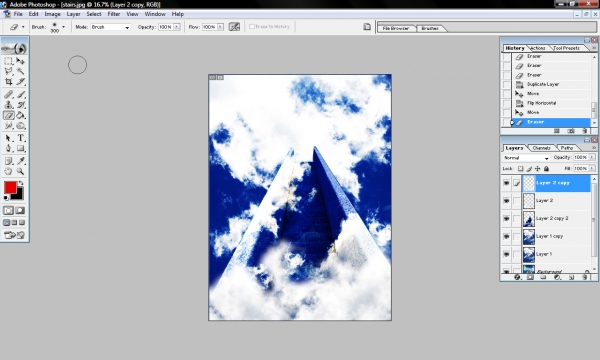This screenshot has width=600, height=360.
Task: Select the Move tool in toolbox
Action: [x=20, y=61]
